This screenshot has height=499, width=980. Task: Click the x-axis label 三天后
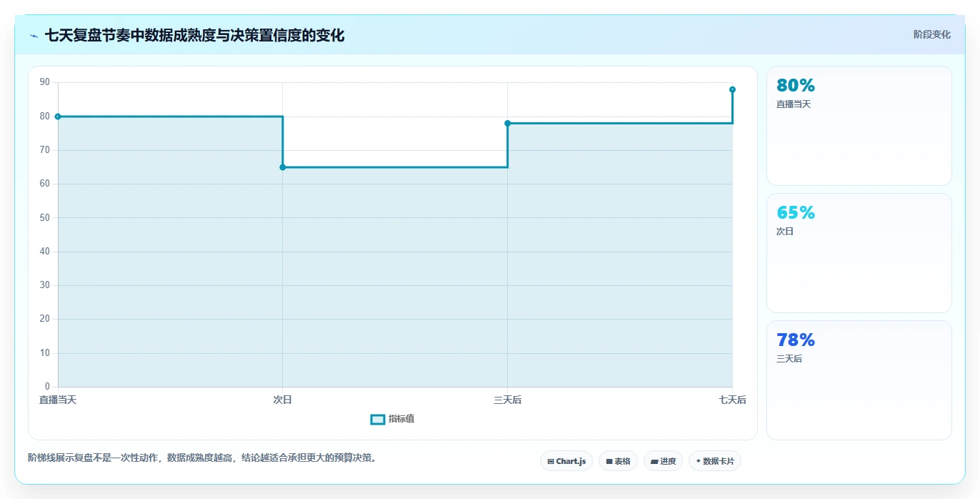click(508, 400)
